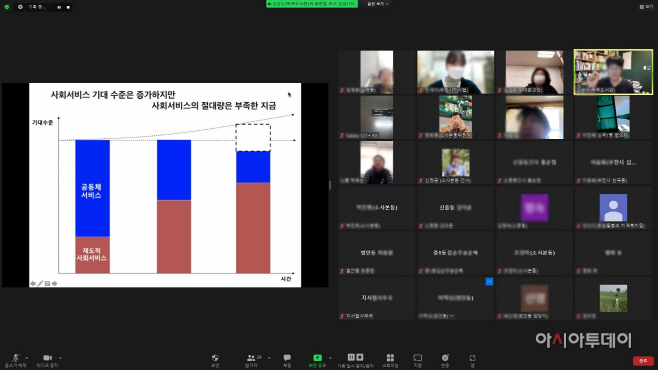Click the blue 공동체 서비스 bar in the slide
The height and width of the screenshot is (370, 658).
point(92,188)
